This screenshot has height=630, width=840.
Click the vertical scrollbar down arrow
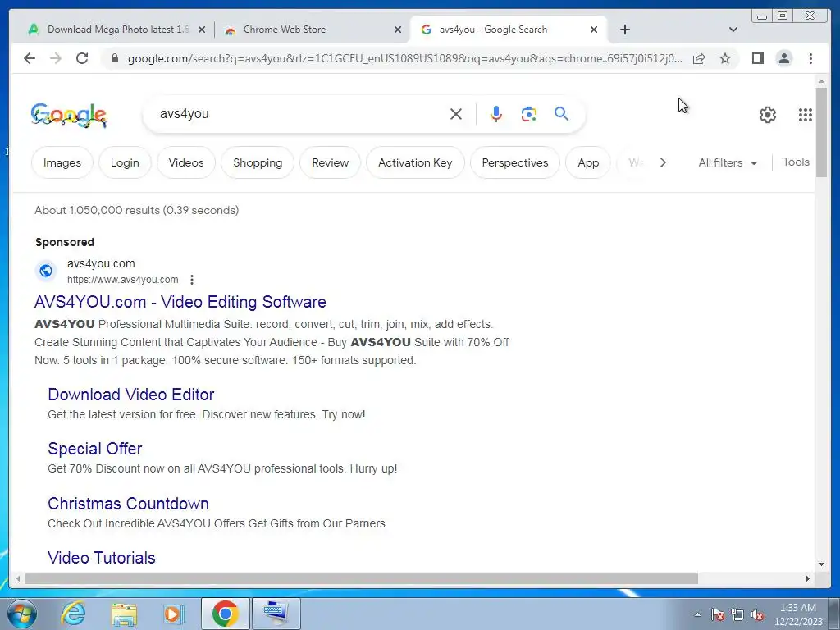pos(821,564)
